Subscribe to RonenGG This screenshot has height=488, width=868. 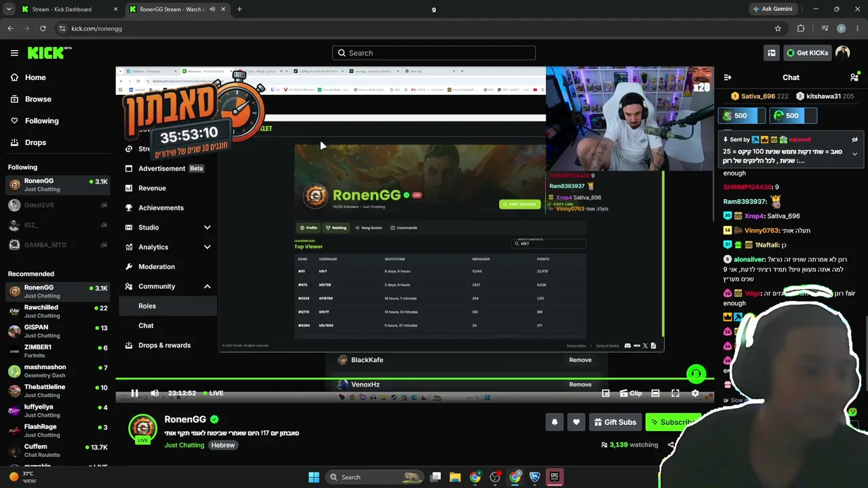(x=673, y=422)
